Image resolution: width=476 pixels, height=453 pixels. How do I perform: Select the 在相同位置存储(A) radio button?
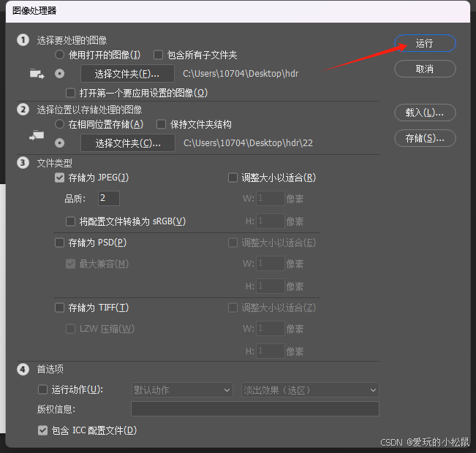59,124
